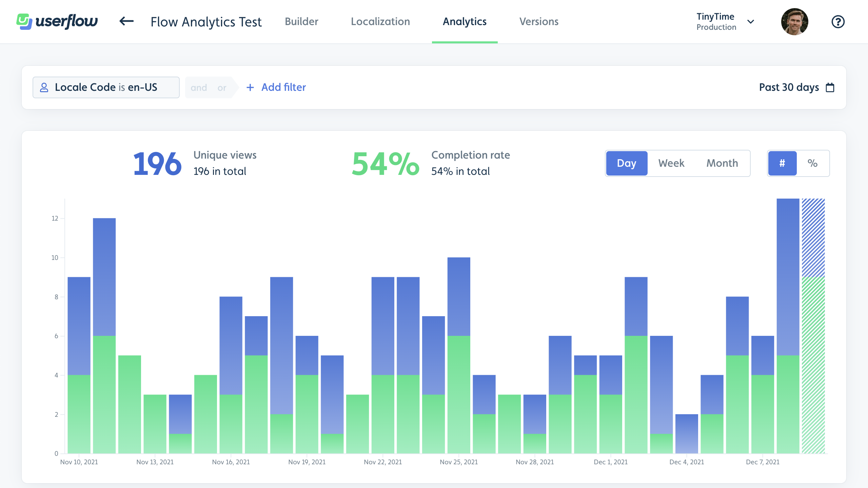The height and width of the screenshot is (488, 868).
Task: Select the 'or' filter operator
Action: click(x=222, y=88)
